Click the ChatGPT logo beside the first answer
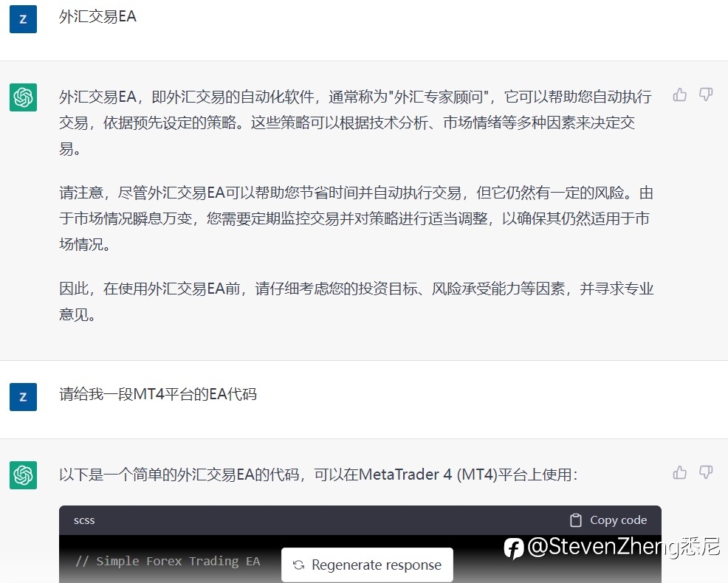 pos(23,97)
